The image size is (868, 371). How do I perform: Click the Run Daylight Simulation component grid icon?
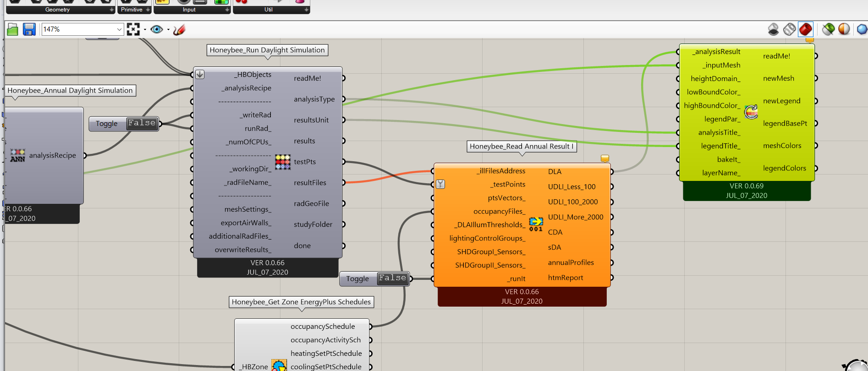click(x=283, y=162)
